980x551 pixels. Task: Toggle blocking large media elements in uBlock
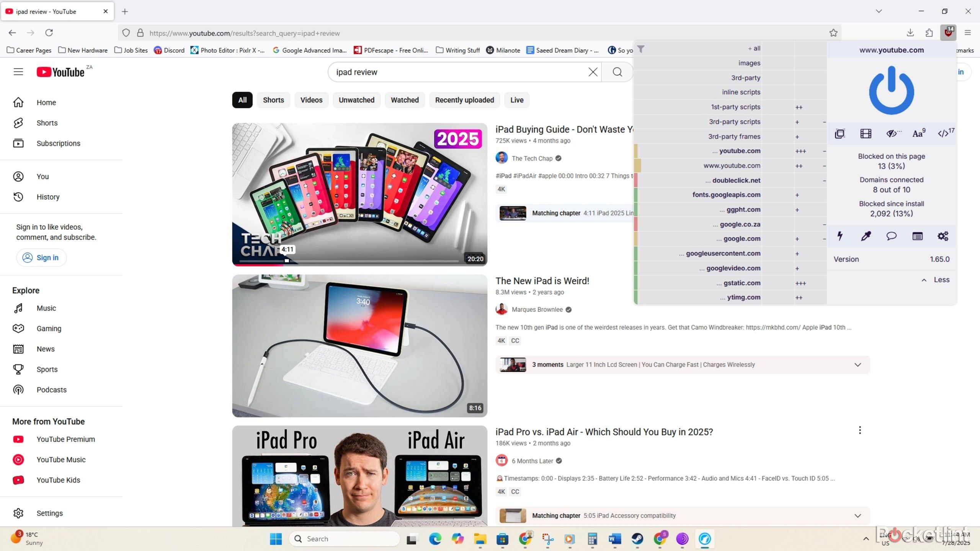pos(866,134)
